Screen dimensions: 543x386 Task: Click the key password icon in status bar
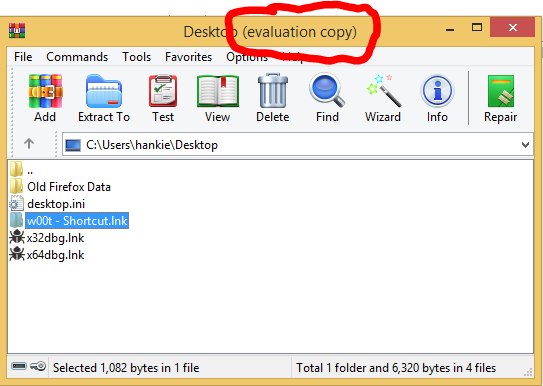point(38,366)
